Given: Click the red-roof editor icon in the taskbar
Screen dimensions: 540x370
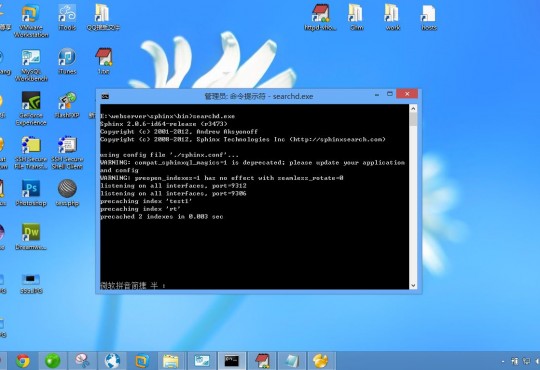Looking at the screenshot, I should click(x=262, y=361).
